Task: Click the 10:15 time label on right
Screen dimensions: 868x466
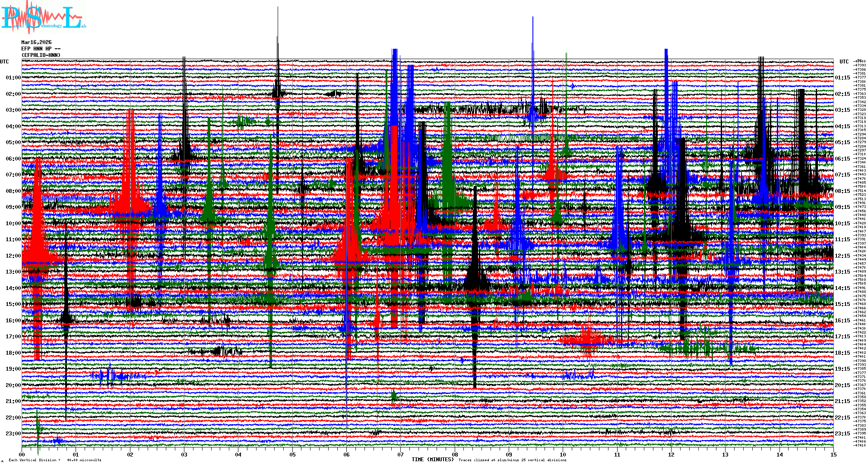Action: [842, 224]
